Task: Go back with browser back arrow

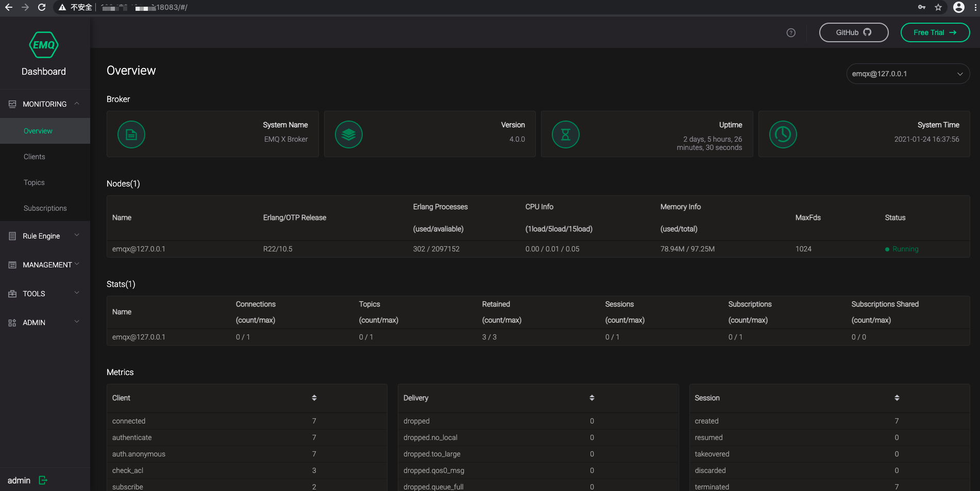Action: (9, 7)
